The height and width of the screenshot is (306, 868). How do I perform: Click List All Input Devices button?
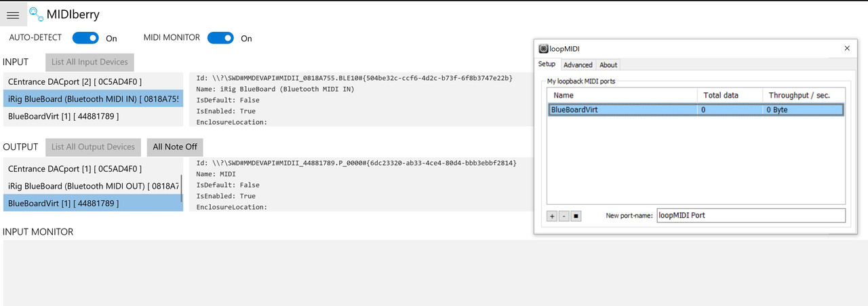[x=90, y=62]
